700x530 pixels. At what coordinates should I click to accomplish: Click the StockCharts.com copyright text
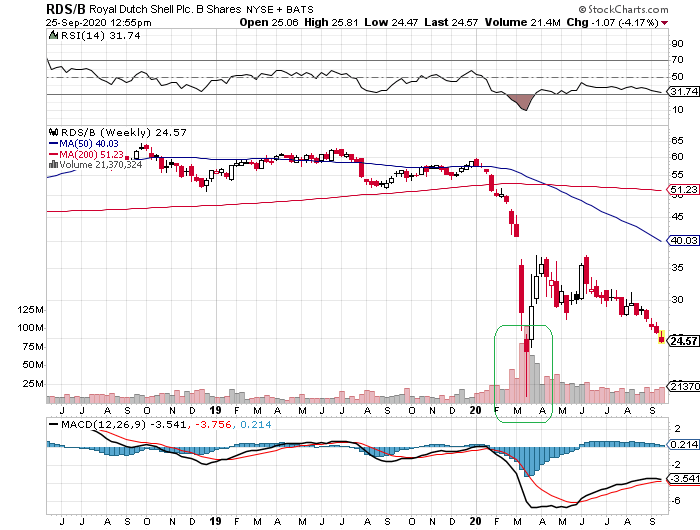pos(623,9)
